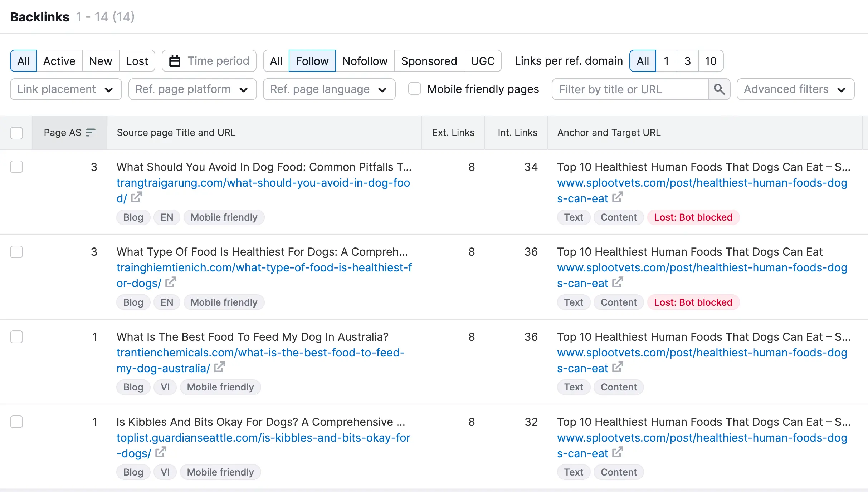
Task: Open the trangtraigarung.com source page link
Action: 263,183
